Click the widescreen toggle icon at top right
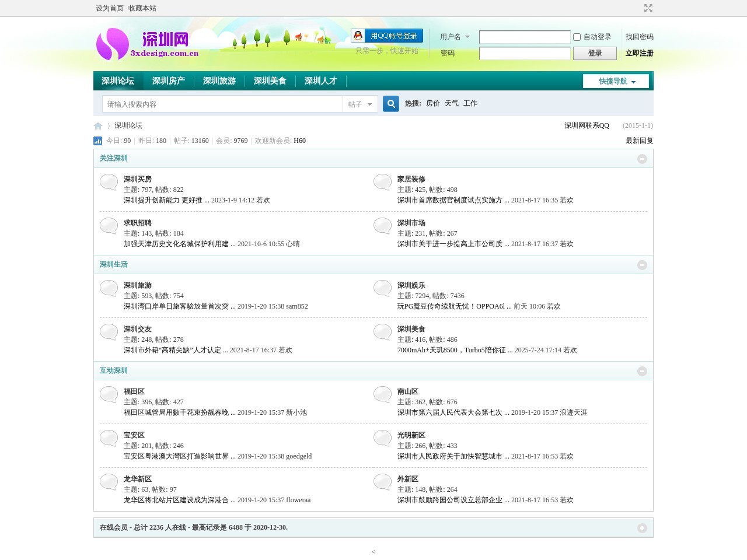The width and height of the screenshot is (747, 560). click(648, 8)
